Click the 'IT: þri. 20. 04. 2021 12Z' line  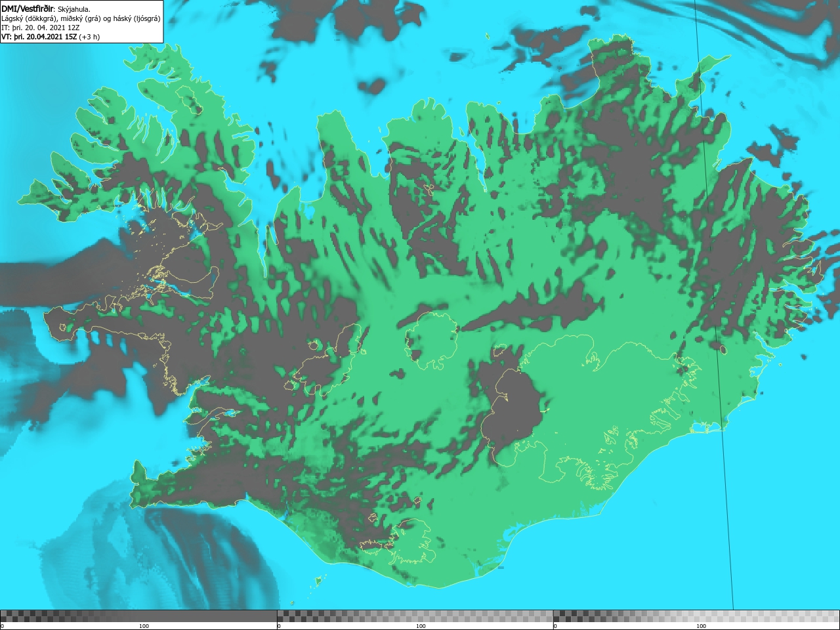tap(39, 28)
